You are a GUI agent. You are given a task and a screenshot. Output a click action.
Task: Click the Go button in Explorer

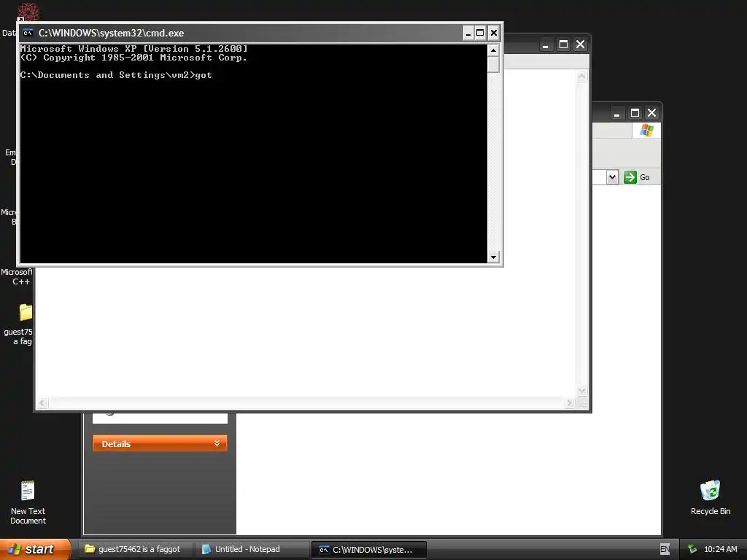click(x=637, y=177)
